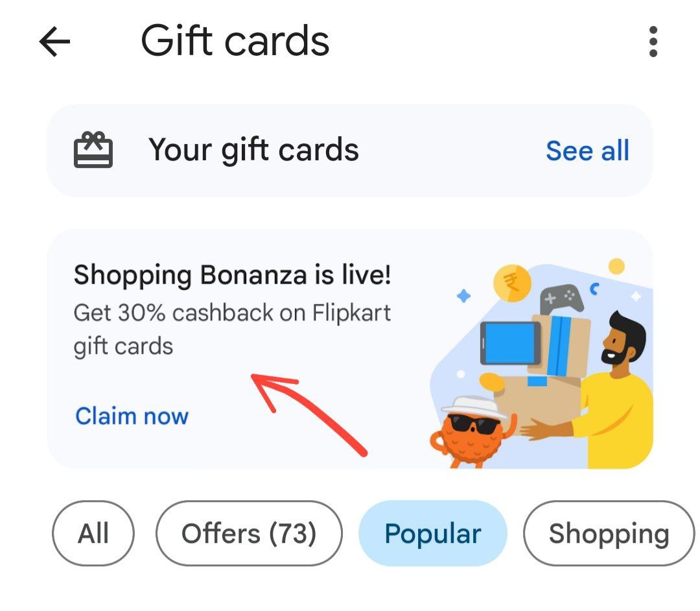Tap the rupee coin icon in banner
Image resolution: width=700 pixels, height=611 pixels.
(x=512, y=283)
